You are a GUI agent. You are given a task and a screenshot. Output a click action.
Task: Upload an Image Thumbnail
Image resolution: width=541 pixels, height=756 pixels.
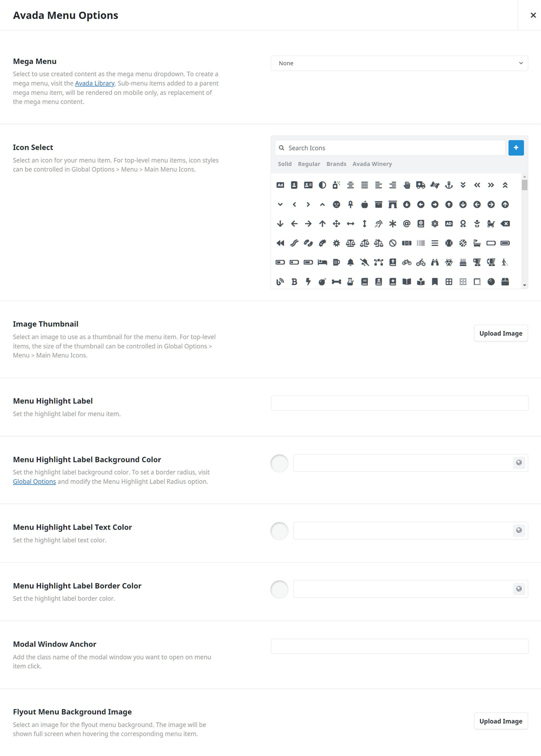[501, 333]
